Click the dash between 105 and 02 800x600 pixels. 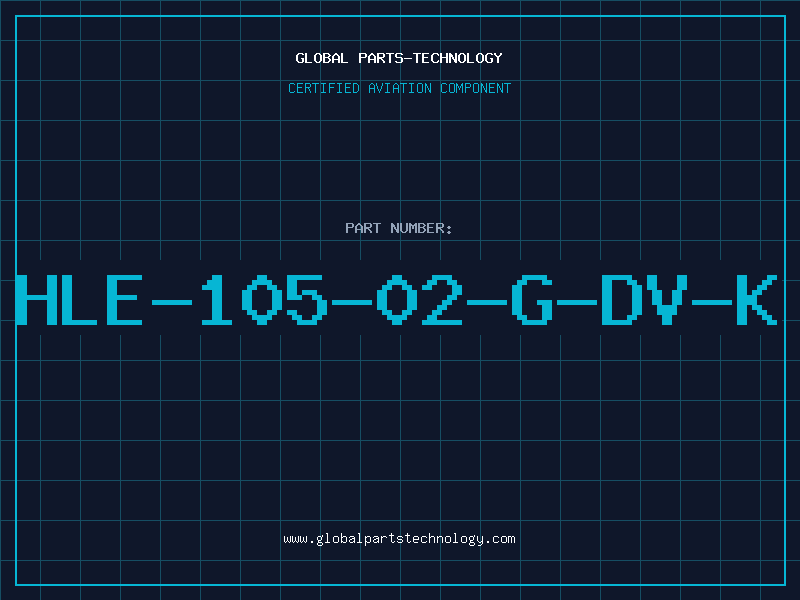352,303
